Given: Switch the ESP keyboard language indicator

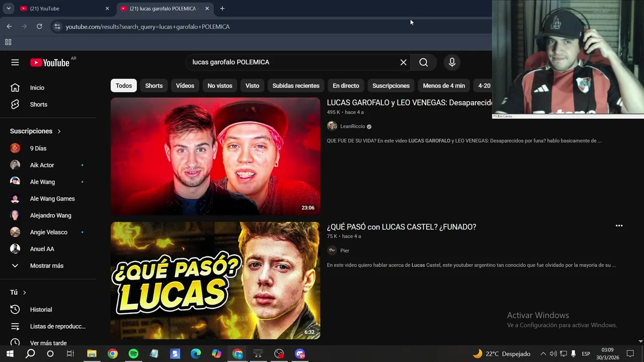Looking at the screenshot, I should click(586, 354).
